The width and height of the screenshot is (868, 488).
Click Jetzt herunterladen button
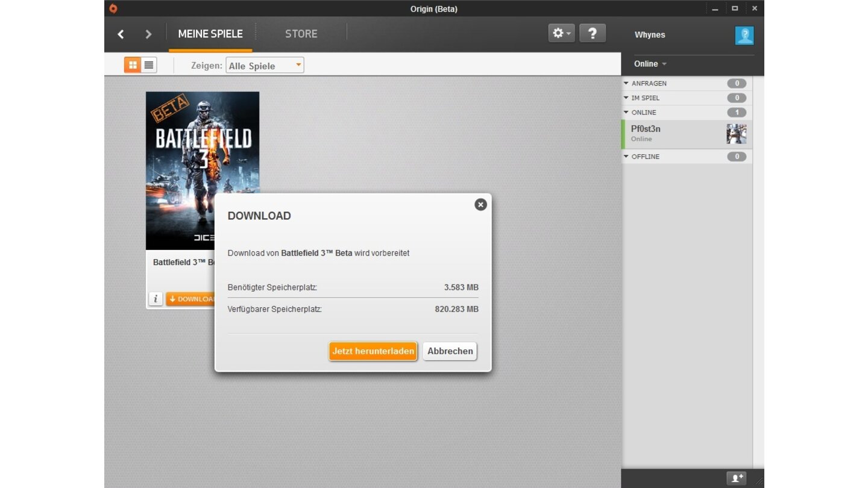point(373,351)
